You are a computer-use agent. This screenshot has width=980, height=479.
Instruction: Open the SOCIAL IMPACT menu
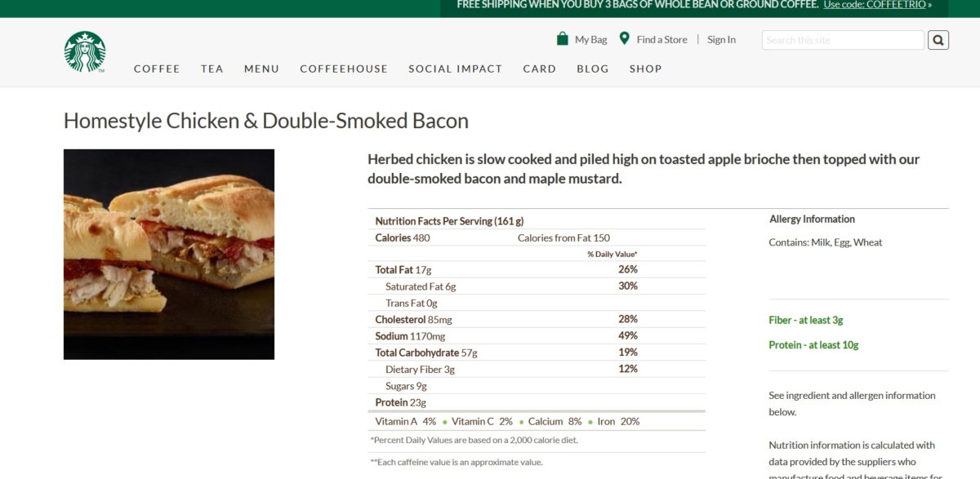click(456, 69)
